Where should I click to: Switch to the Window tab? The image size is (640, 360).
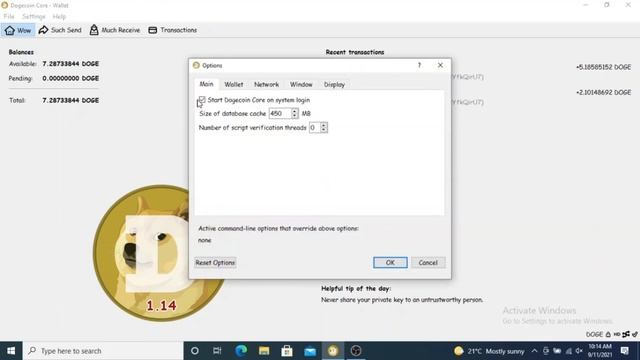pyautogui.click(x=301, y=84)
